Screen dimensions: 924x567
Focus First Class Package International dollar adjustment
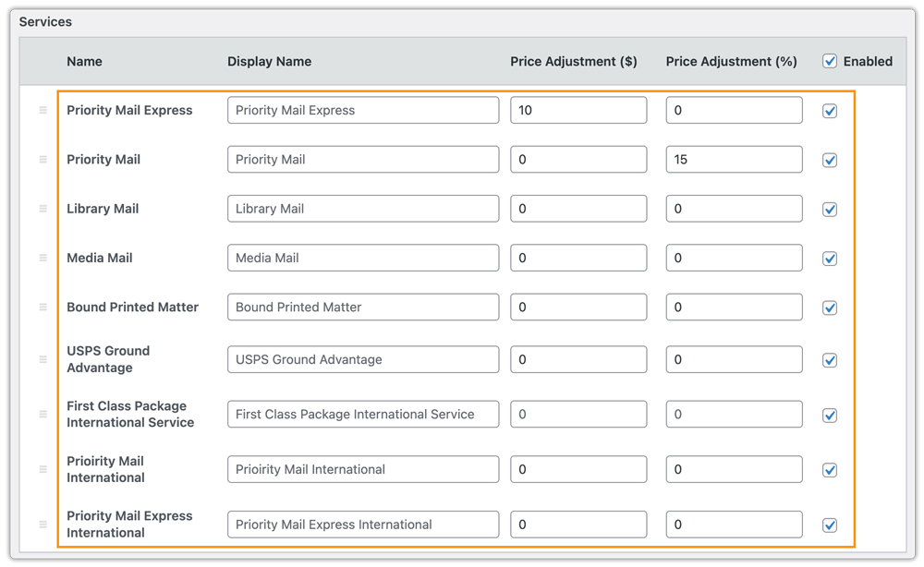pyautogui.click(x=578, y=414)
